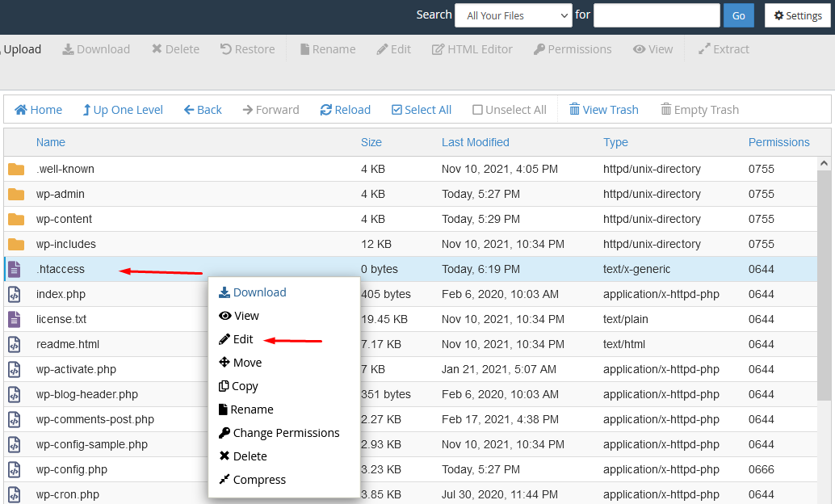Click the wp-comments-post.php file icon

point(15,420)
